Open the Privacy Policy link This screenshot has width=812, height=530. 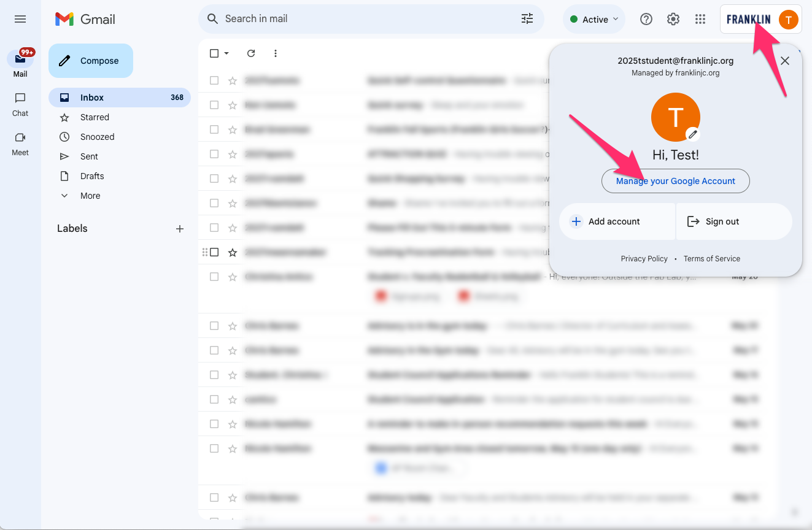click(x=644, y=259)
